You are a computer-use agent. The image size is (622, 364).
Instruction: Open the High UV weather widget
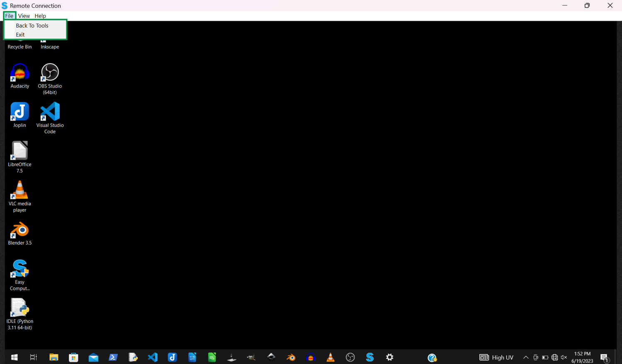point(497,357)
